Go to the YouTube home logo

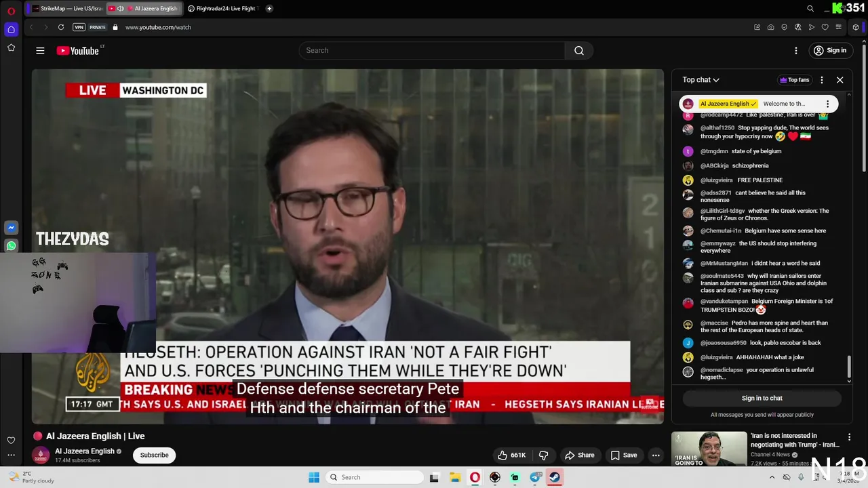tap(79, 50)
